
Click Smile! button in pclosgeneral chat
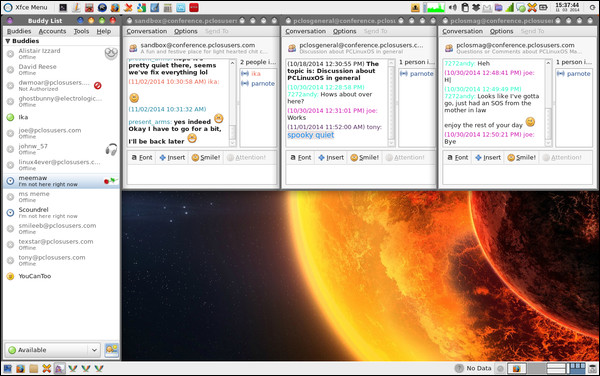pos(365,157)
